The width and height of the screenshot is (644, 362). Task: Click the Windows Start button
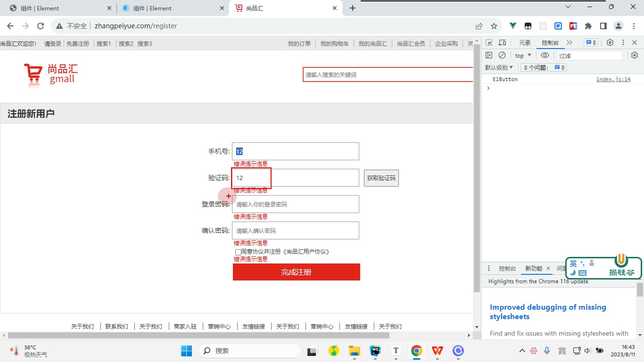[x=187, y=351]
